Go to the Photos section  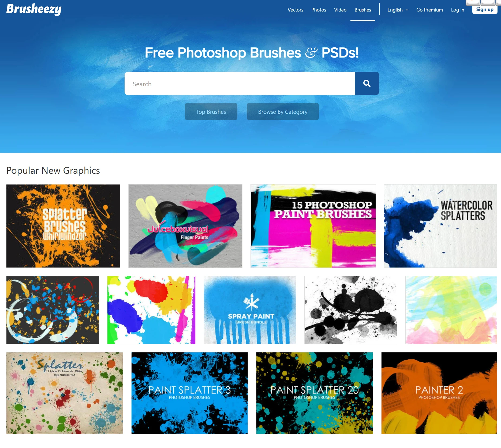tap(319, 10)
